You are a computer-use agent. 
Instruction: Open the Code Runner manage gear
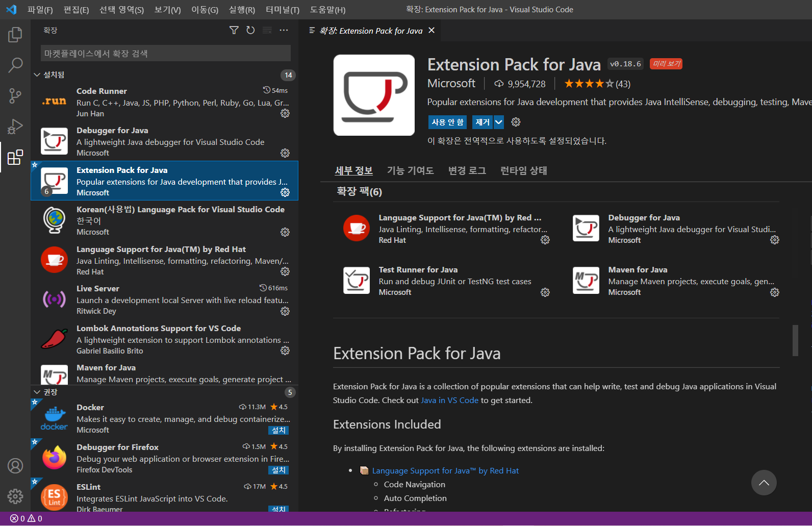(x=285, y=113)
